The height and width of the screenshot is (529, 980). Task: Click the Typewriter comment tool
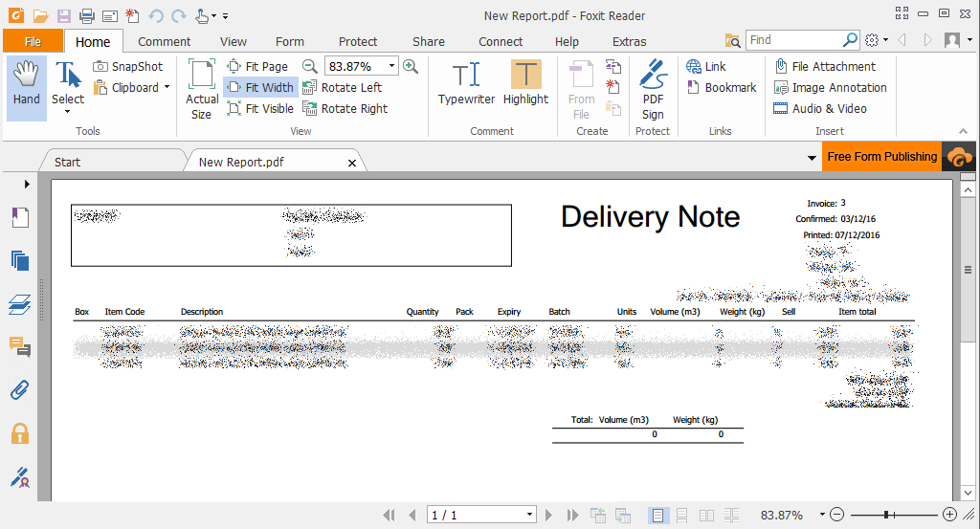point(466,84)
